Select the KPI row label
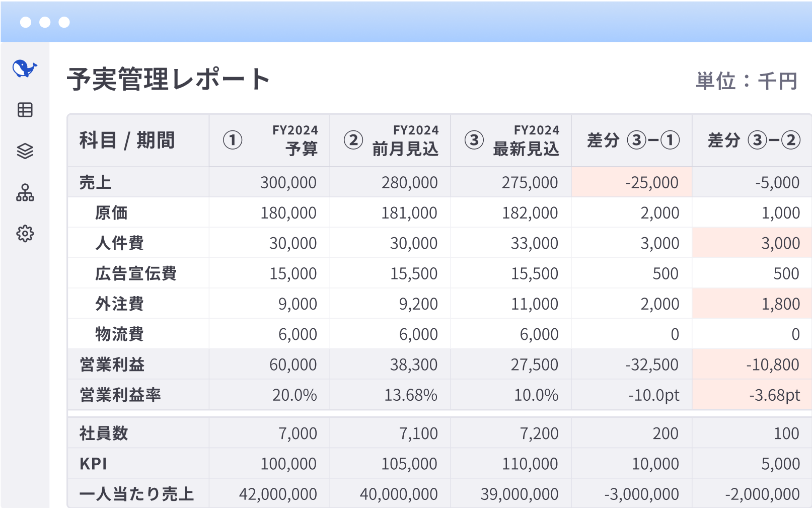 tap(93, 464)
